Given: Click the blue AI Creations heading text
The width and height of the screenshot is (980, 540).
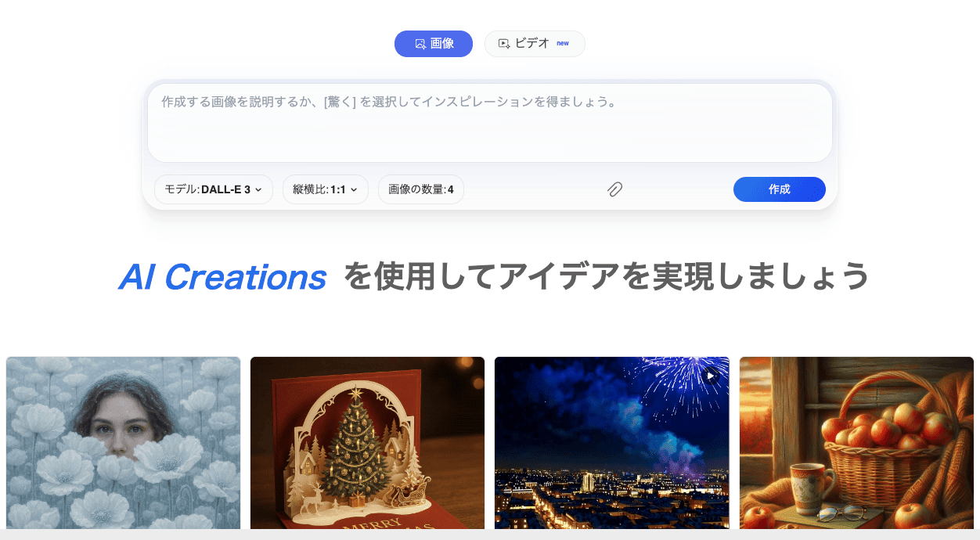Looking at the screenshot, I should pyautogui.click(x=222, y=276).
